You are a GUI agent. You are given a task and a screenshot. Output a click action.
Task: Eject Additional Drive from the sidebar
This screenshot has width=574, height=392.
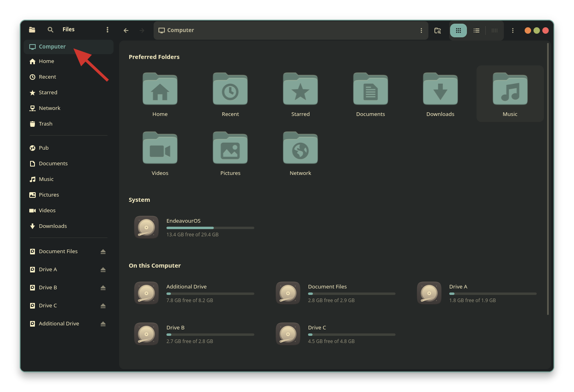pos(103,324)
